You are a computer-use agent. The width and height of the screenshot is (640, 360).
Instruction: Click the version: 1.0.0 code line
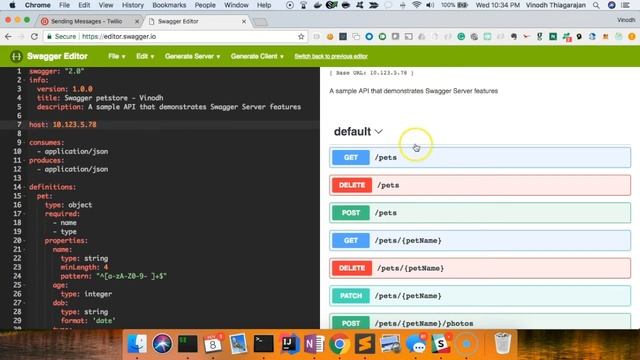pos(64,89)
